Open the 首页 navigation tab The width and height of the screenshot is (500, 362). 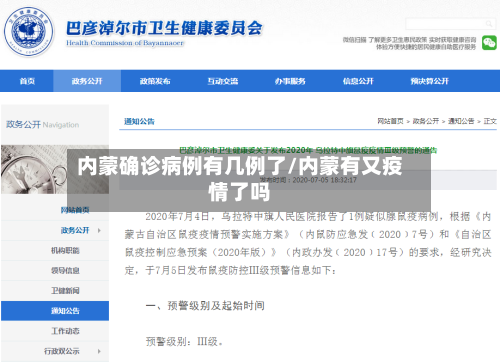tap(27, 81)
